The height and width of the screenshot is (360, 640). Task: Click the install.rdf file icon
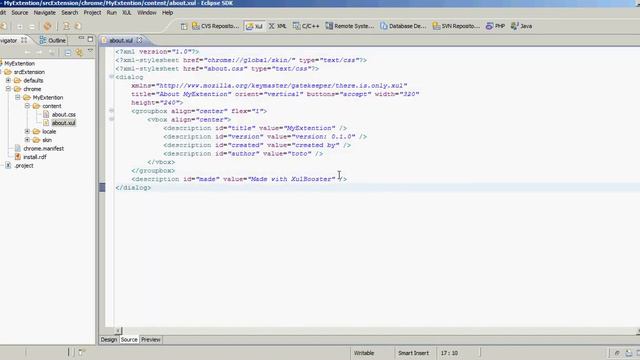tap(18, 157)
